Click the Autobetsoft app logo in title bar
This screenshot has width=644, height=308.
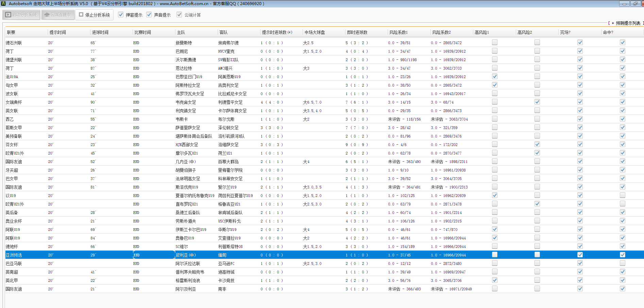3,3
